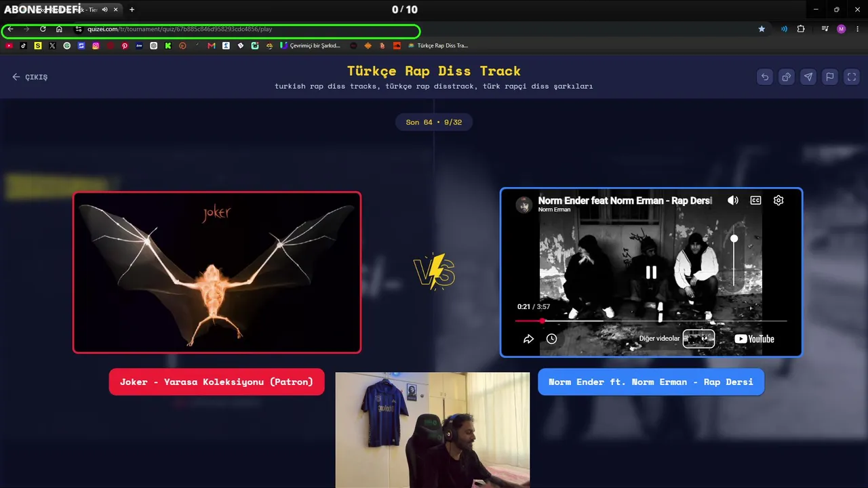Image resolution: width=868 pixels, height=488 pixels.
Task: Click the 'Türkçe Rap Diss Track' heading
Action: click(434, 70)
